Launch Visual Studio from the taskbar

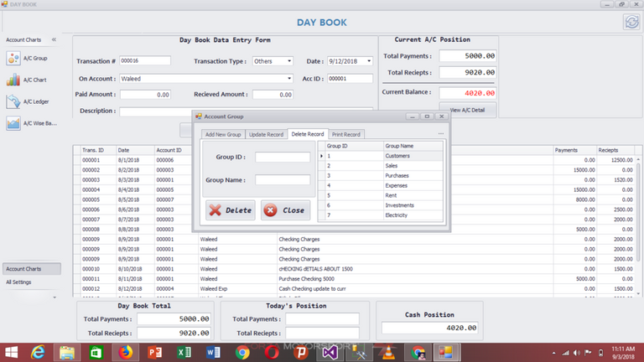(x=329, y=351)
